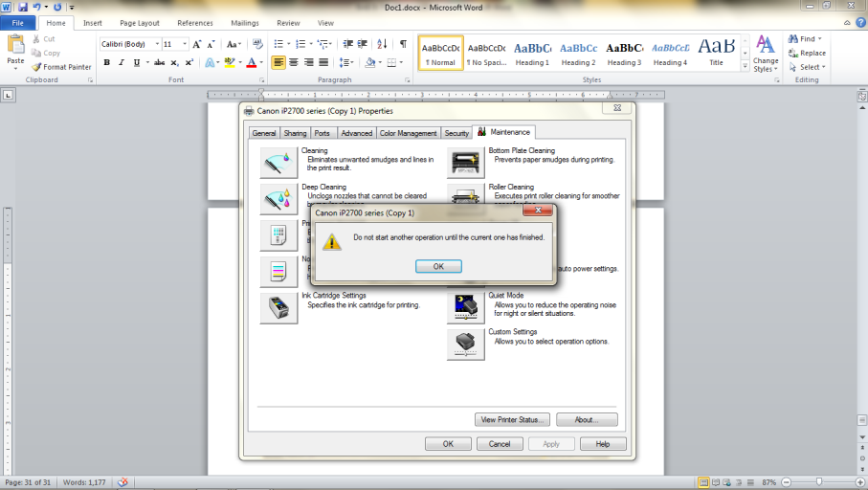Click Shrink Font button

(211, 44)
